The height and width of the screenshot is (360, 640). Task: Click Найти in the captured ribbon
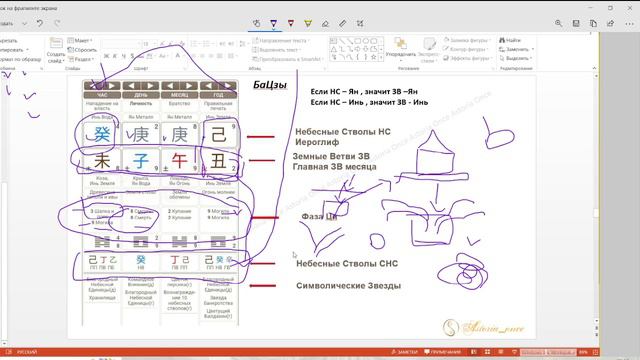coord(510,40)
